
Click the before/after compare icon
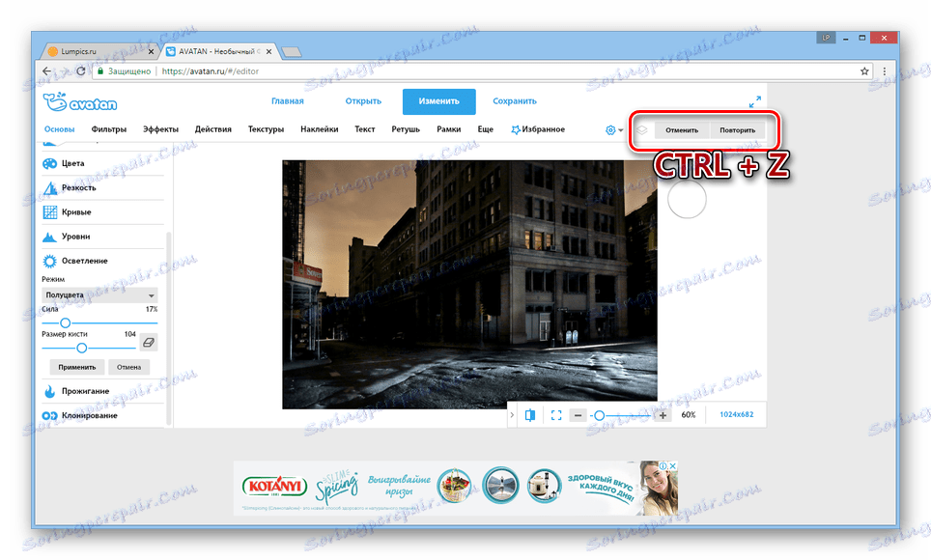point(529,415)
